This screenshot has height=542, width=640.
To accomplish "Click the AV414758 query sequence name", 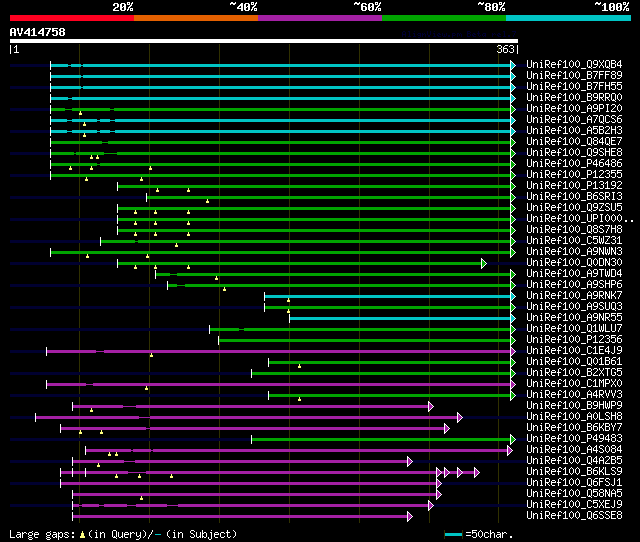I will click(38, 32).
